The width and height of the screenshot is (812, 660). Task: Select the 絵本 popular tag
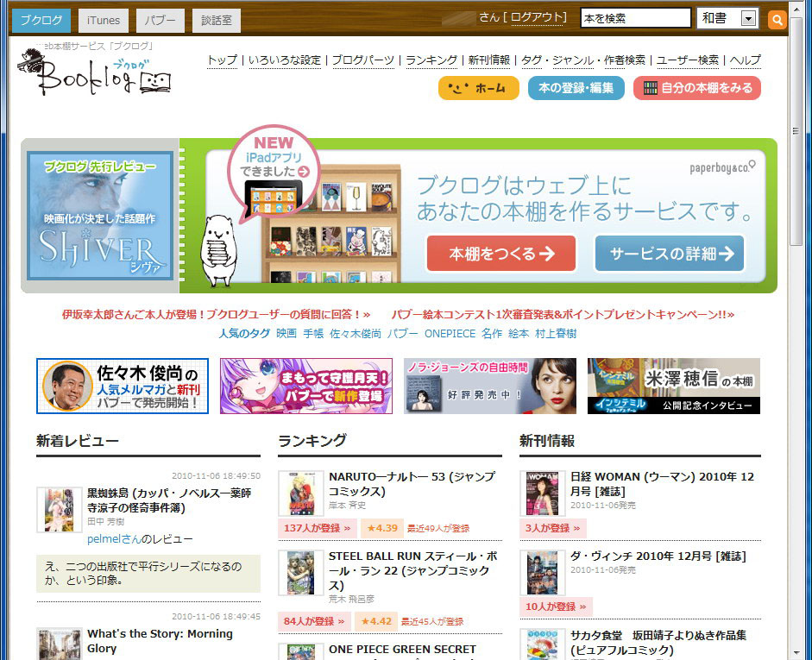pos(519,333)
